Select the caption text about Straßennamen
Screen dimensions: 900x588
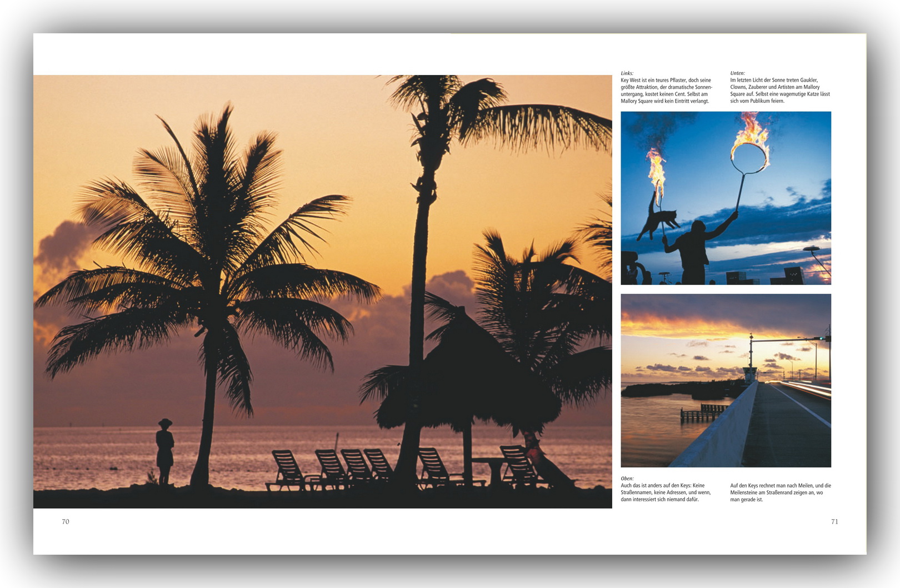pos(665,492)
